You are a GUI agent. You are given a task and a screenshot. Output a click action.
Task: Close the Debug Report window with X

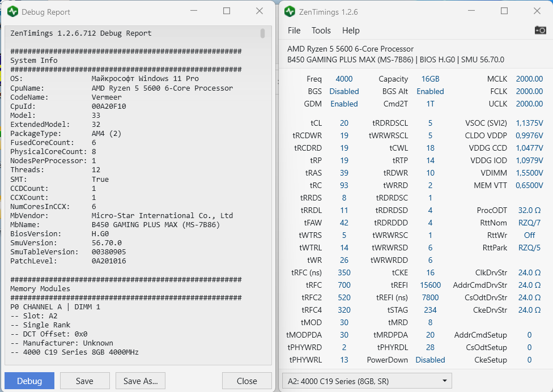[260, 11]
